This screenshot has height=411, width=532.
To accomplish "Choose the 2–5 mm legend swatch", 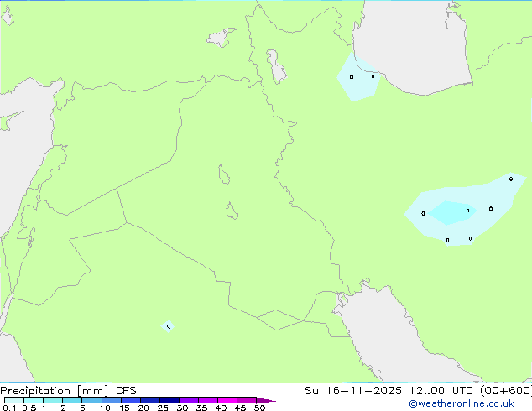I will pyautogui.click(x=72, y=400).
